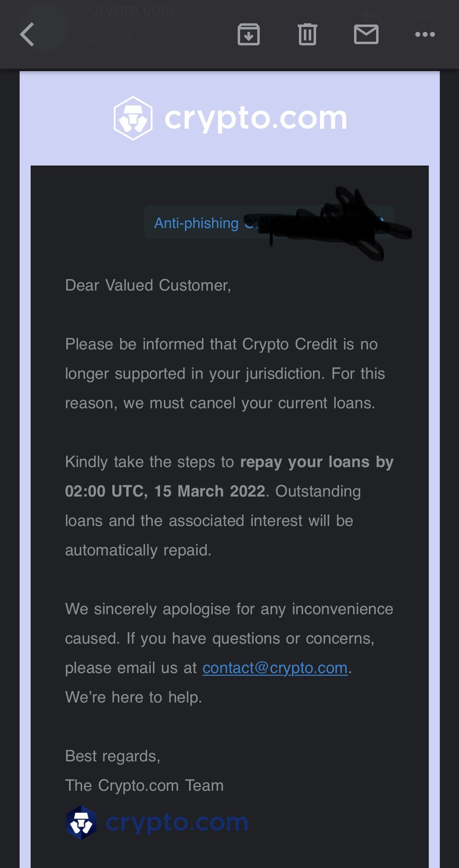Tap the white crypto.com wordmark in header
The image size is (459, 868).
click(255, 118)
